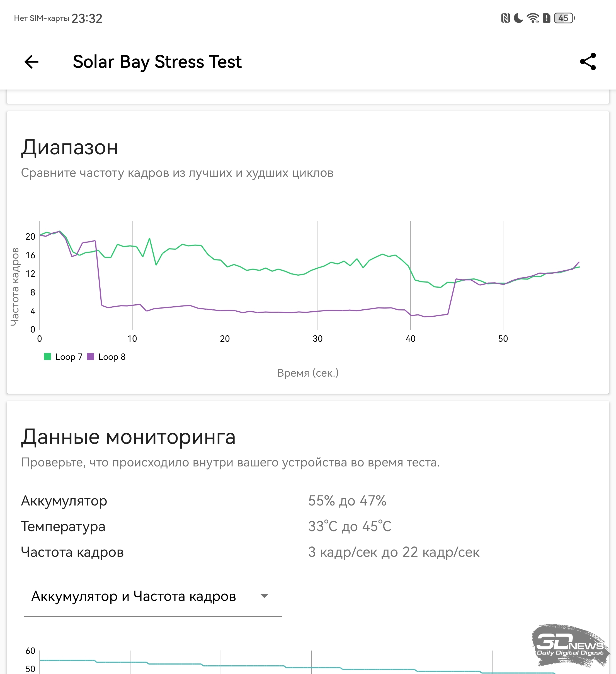Tap the battery alert icon beside Wi-Fi

click(x=547, y=18)
